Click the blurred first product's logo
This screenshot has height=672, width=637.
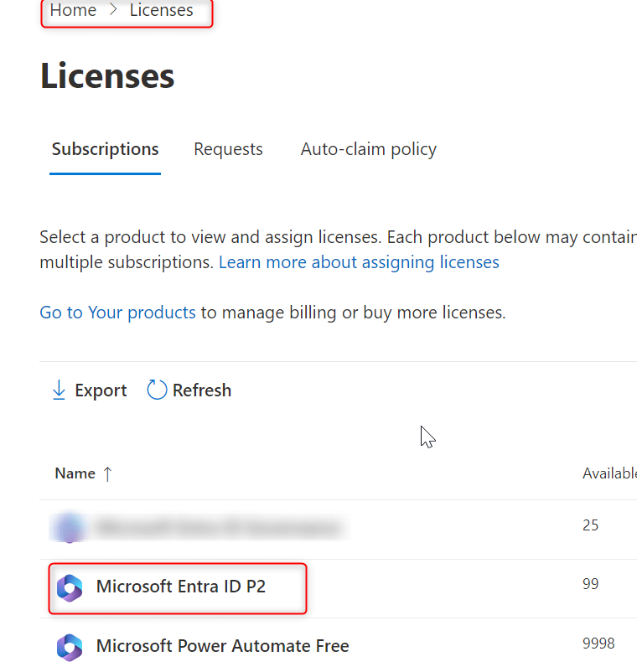[70, 527]
